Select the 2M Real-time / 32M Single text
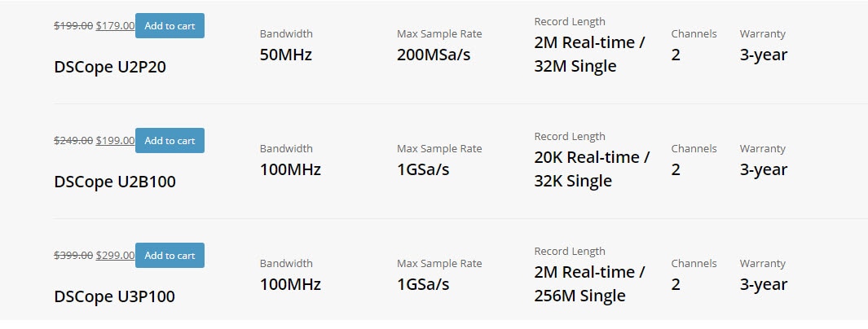Screen dimensions: 868x329 tap(589, 55)
